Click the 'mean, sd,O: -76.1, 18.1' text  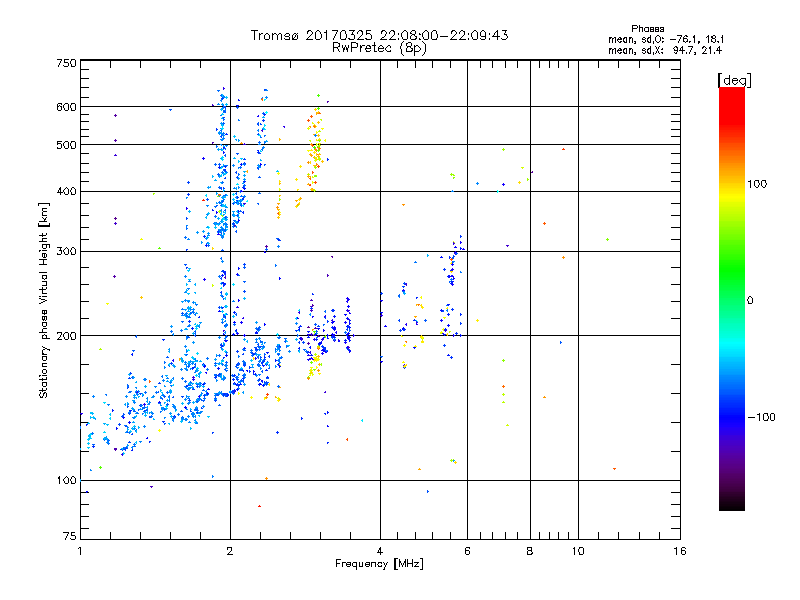[666, 39]
